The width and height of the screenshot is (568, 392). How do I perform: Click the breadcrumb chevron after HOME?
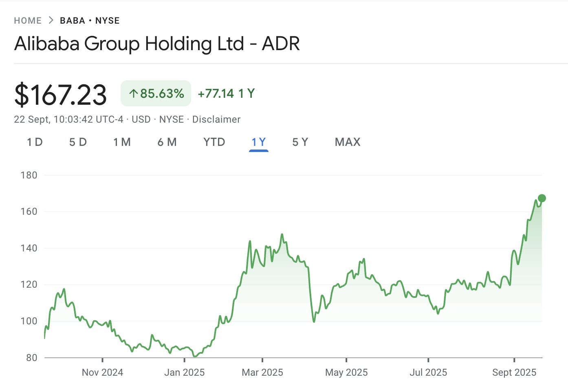51,20
